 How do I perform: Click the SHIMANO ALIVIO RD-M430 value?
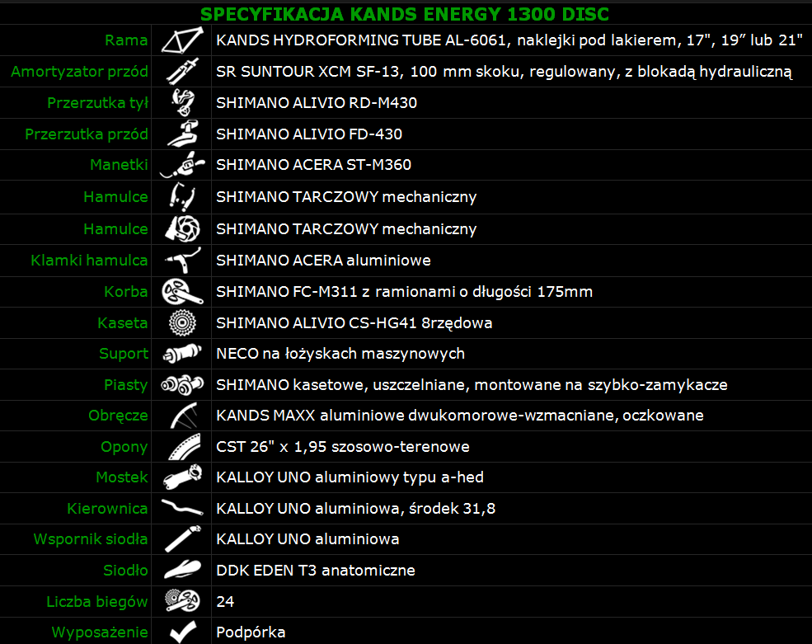pyautogui.click(x=317, y=102)
